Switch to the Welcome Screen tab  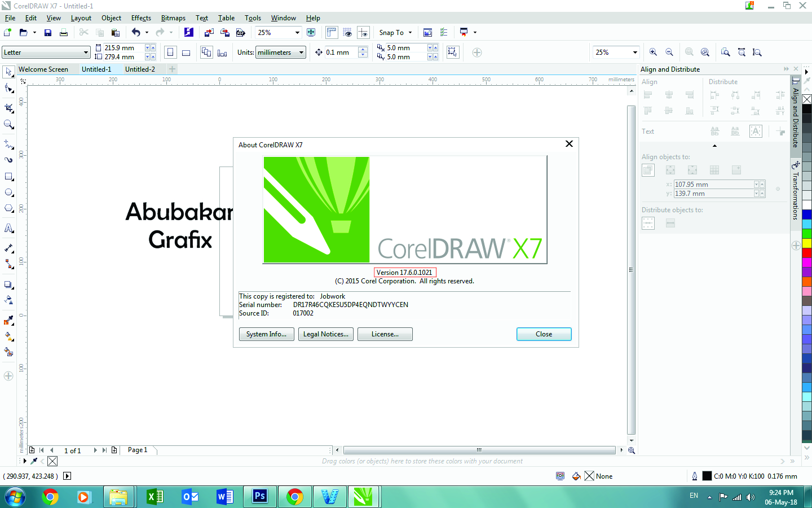[43, 69]
